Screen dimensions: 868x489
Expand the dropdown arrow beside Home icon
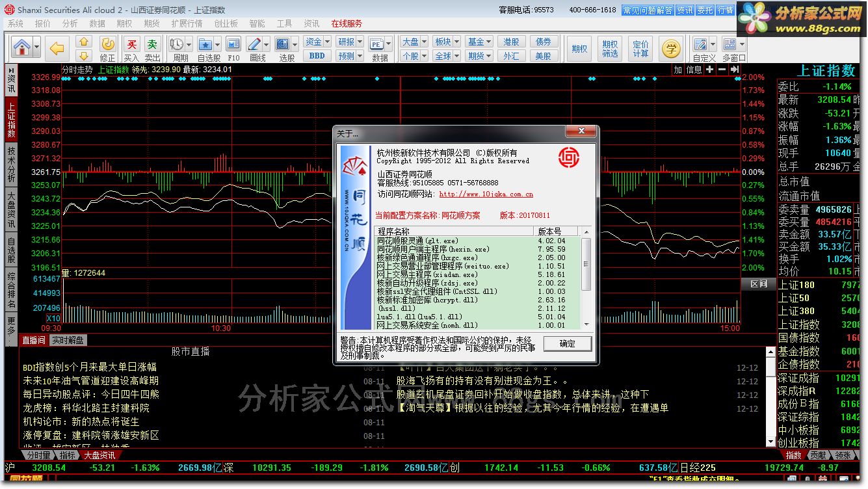point(36,48)
